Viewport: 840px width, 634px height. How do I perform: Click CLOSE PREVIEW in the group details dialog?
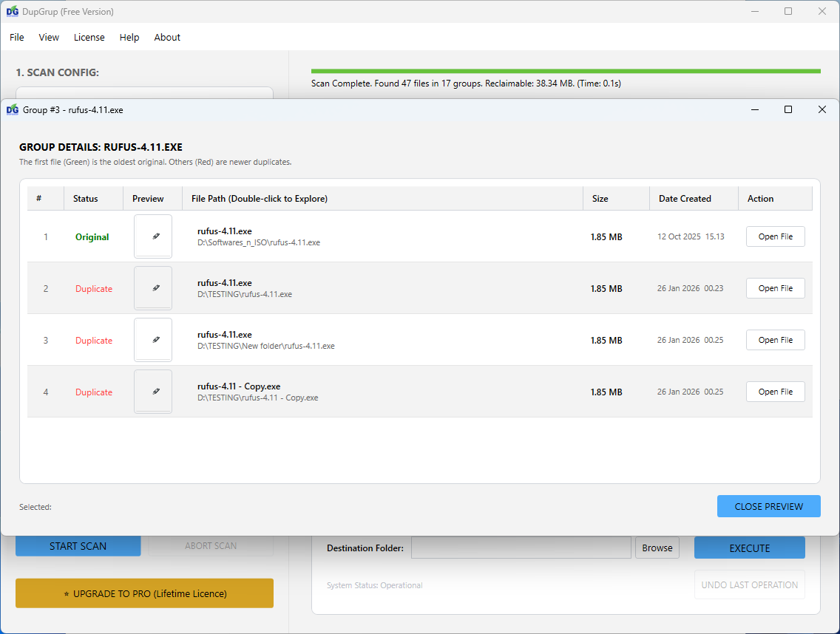[768, 506]
